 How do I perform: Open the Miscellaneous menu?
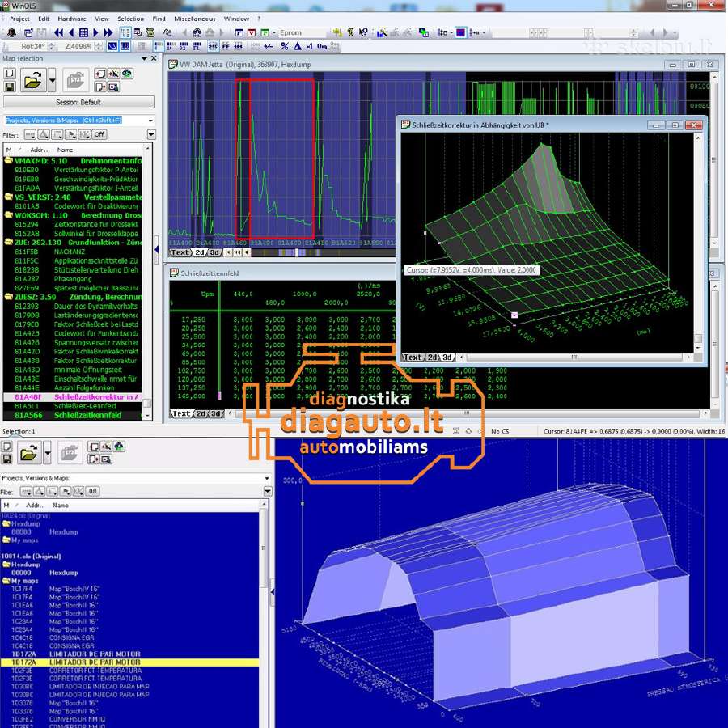(x=194, y=19)
